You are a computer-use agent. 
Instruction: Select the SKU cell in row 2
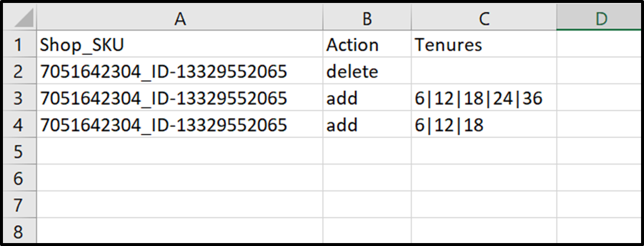(180, 71)
